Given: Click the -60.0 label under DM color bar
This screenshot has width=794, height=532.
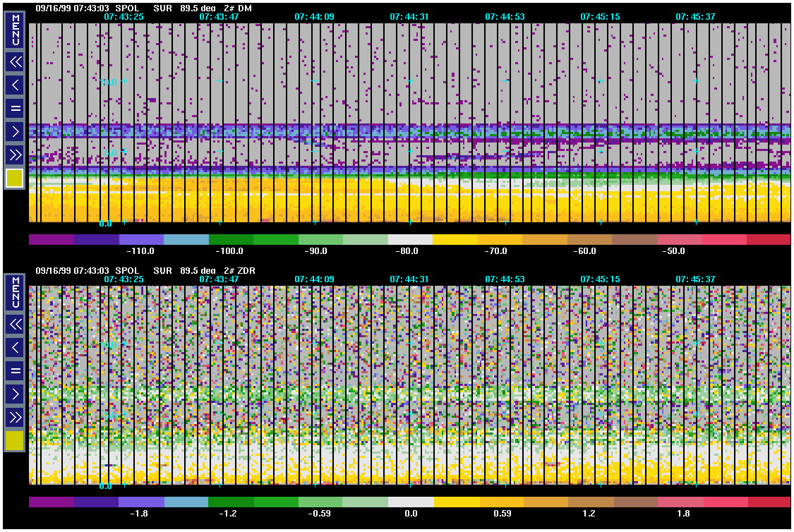Looking at the screenshot, I should pyautogui.click(x=584, y=251).
